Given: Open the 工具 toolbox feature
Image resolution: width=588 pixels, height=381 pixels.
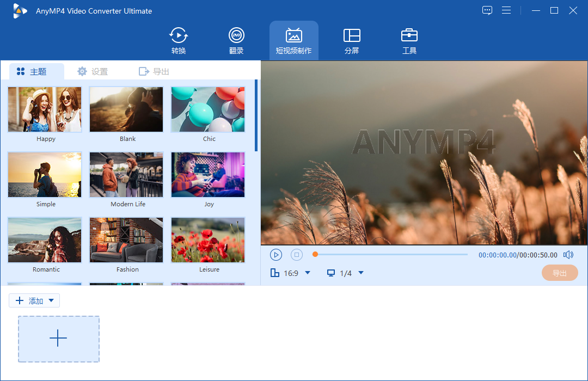Looking at the screenshot, I should pyautogui.click(x=409, y=40).
